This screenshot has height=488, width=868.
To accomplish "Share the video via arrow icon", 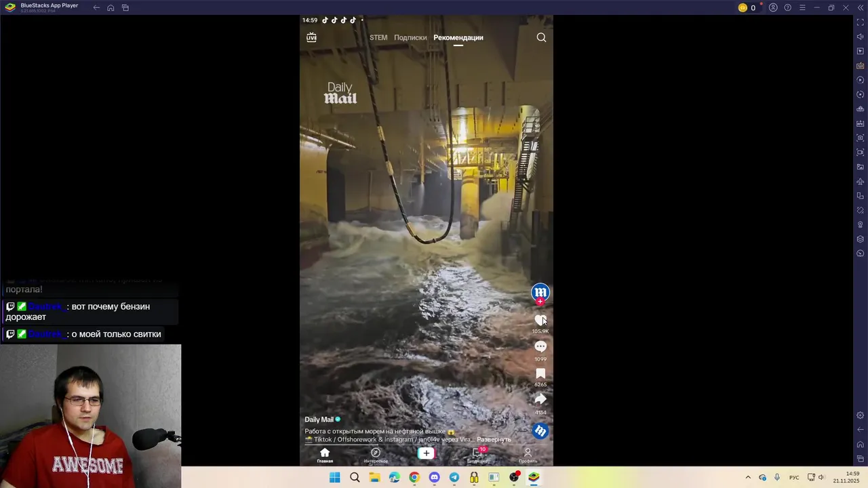I will click(x=540, y=399).
